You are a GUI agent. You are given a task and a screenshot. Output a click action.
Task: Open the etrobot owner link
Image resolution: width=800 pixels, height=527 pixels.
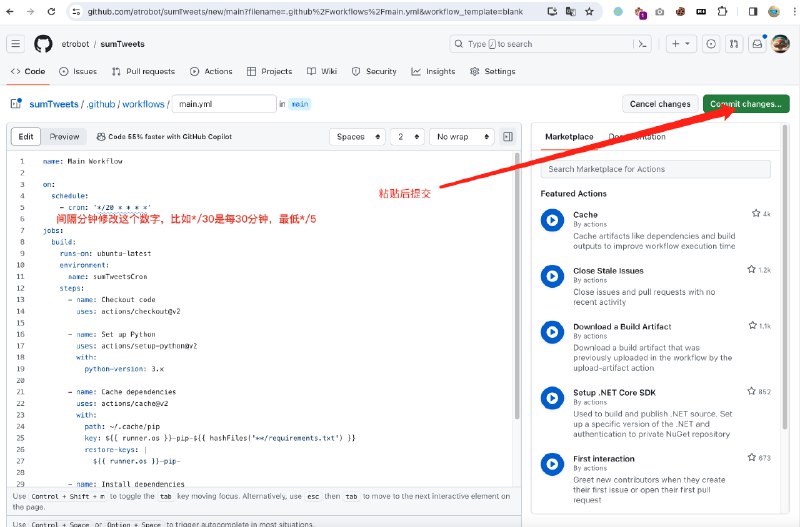[x=75, y=44]
